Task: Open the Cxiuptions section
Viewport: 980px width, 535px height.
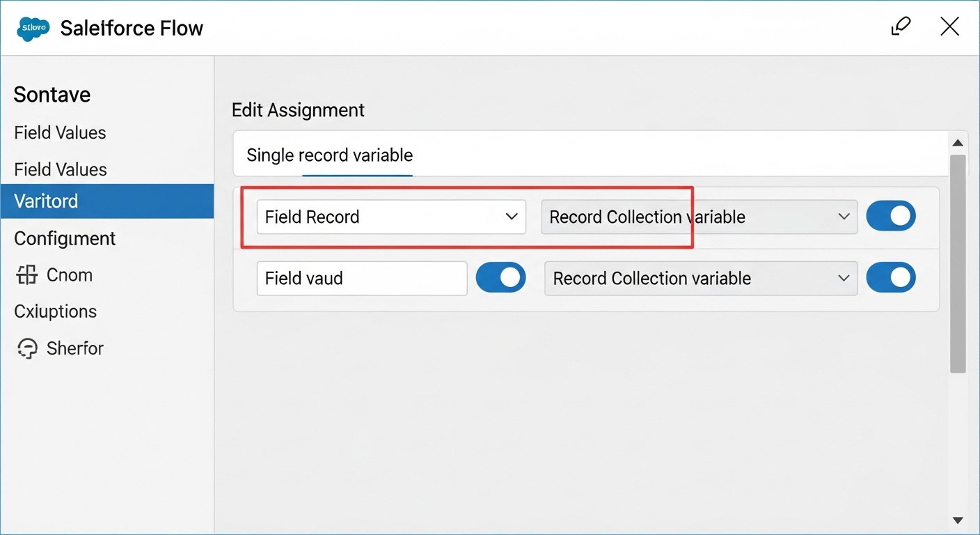Action: (55, 311)
